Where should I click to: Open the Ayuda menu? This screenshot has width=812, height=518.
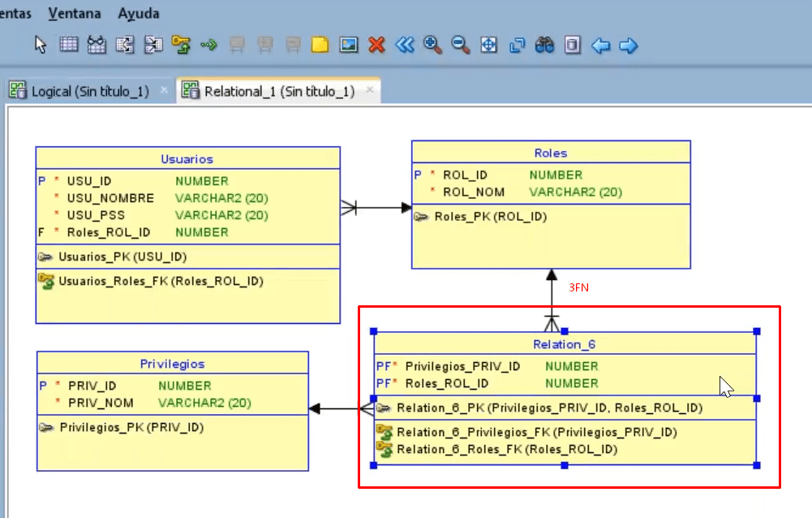pyautogui.click(x=137, y=13)
